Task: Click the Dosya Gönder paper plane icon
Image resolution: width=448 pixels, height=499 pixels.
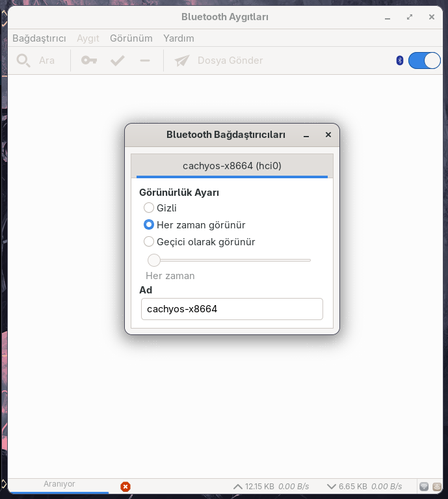Action: pos(181,61)
